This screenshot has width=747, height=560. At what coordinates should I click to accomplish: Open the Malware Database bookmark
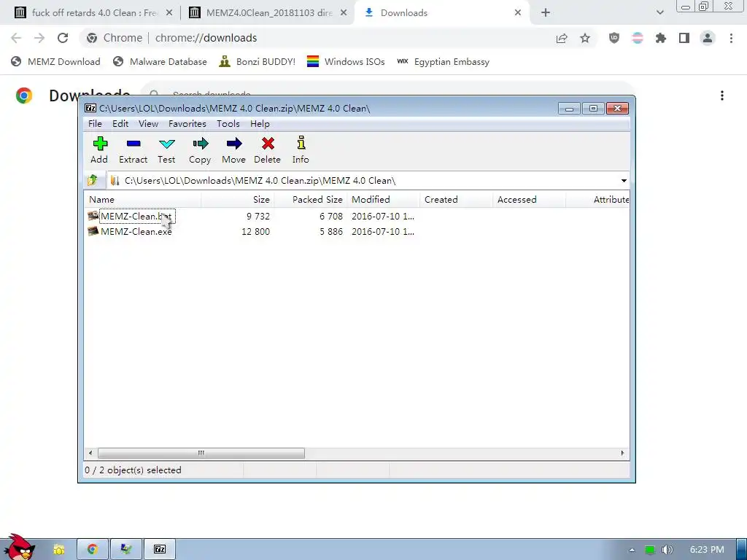pyautogui.click(x=160, y=62)
